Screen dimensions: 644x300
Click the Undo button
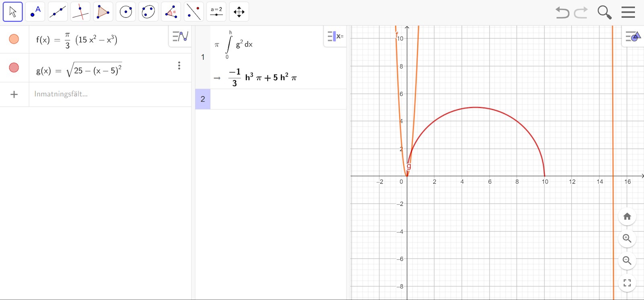coord(562,12)
